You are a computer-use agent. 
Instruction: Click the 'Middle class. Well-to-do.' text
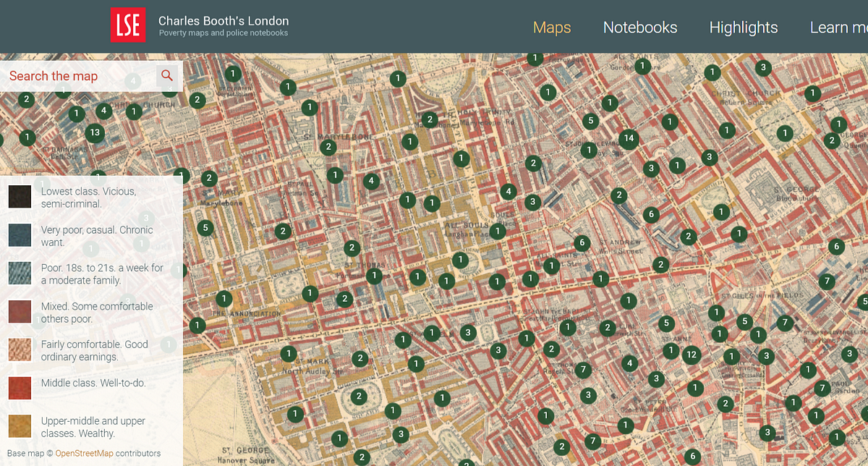click(93, 382)
